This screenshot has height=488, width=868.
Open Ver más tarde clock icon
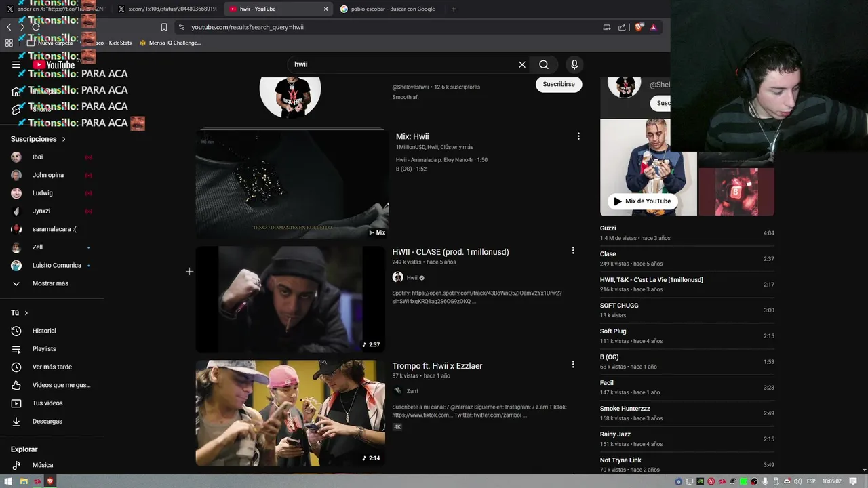click(16, 367)
